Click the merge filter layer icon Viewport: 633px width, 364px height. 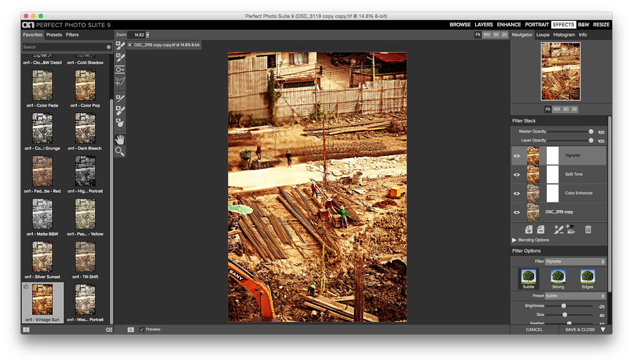[x=541, y=230]
